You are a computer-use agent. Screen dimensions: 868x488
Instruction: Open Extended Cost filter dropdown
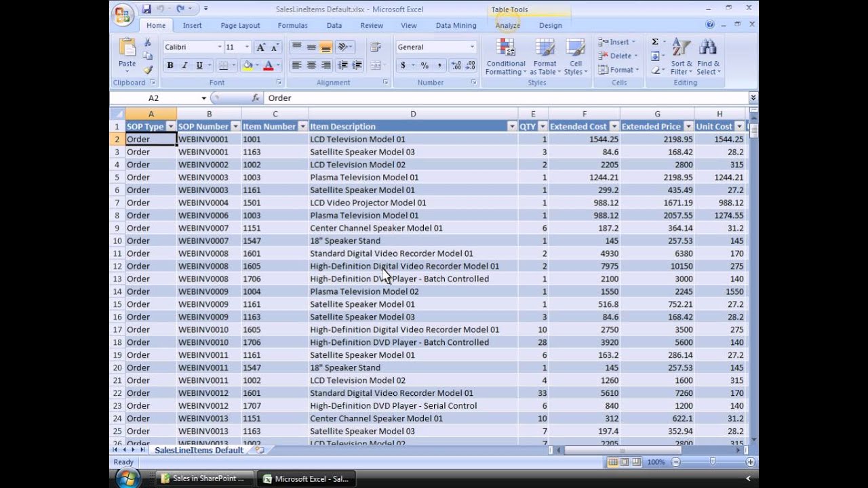(x=614, y=127)
